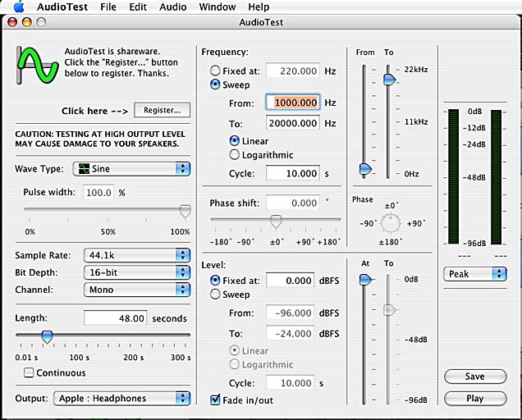Click the 22kHz label

tap(416, 70)
